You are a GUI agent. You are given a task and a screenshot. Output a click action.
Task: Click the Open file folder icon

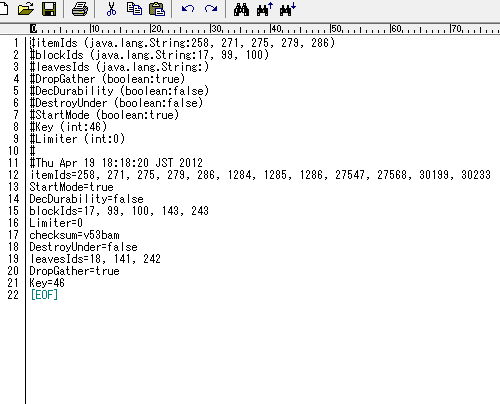coord(25,9)
